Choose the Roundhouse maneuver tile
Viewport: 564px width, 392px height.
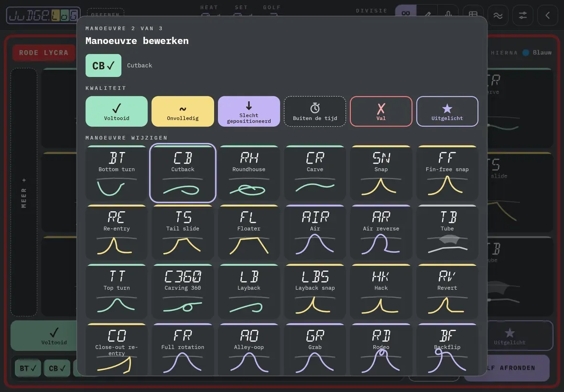(x=249, y=173)
